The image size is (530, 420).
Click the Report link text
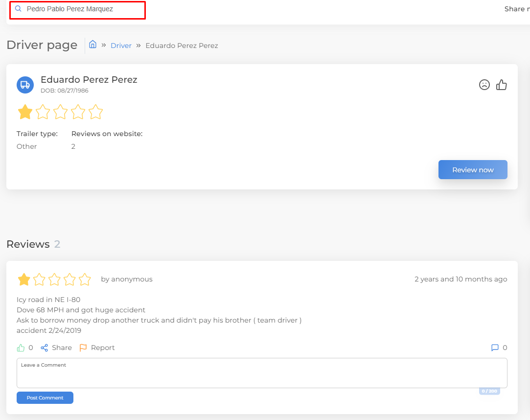[x=103, y=348]
